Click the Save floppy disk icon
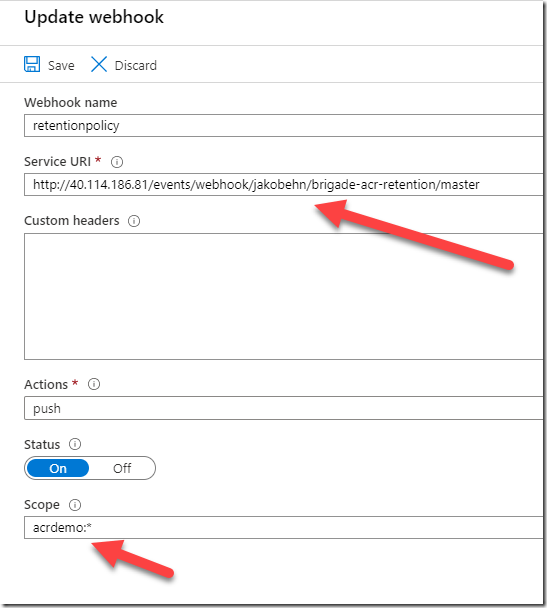This screenshot has width=547, height=608. [x=32, y=64]
